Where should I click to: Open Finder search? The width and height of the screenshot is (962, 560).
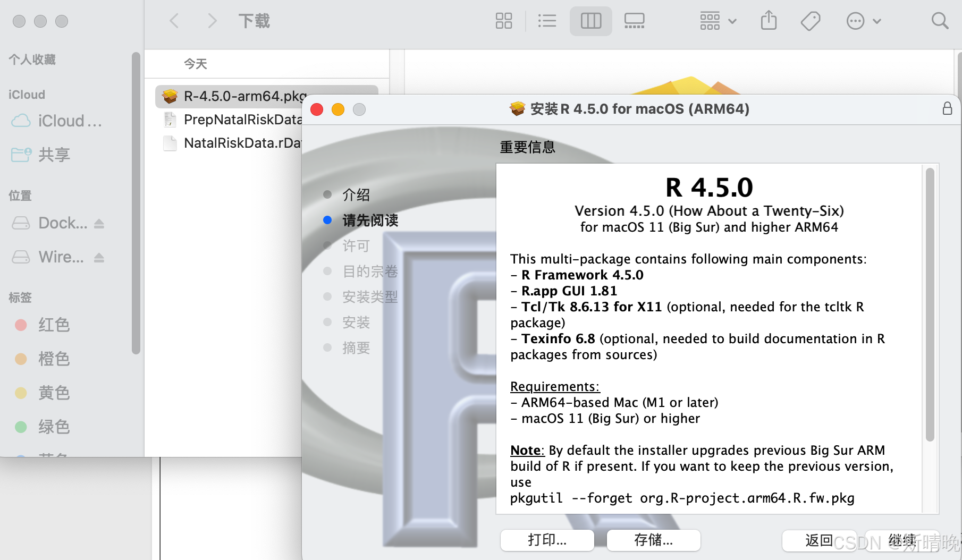tap(940, 21)
